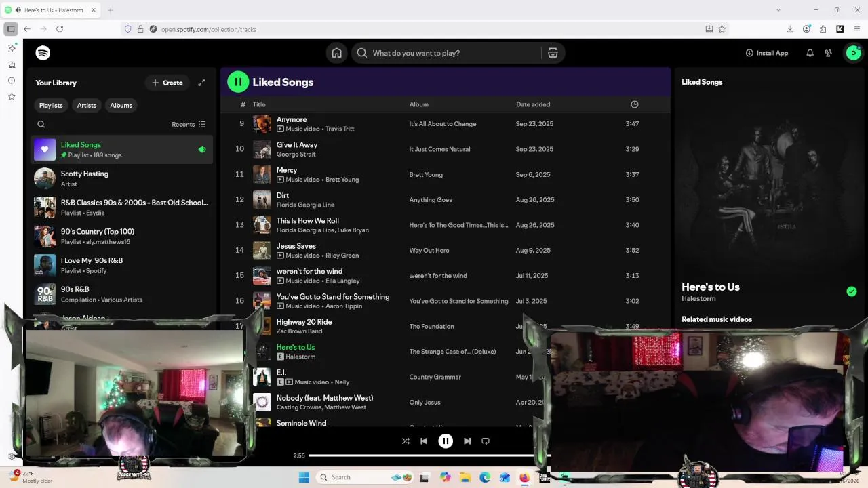Bookmark this page with the star icon

pyautogui.click(x=722, y=29)
